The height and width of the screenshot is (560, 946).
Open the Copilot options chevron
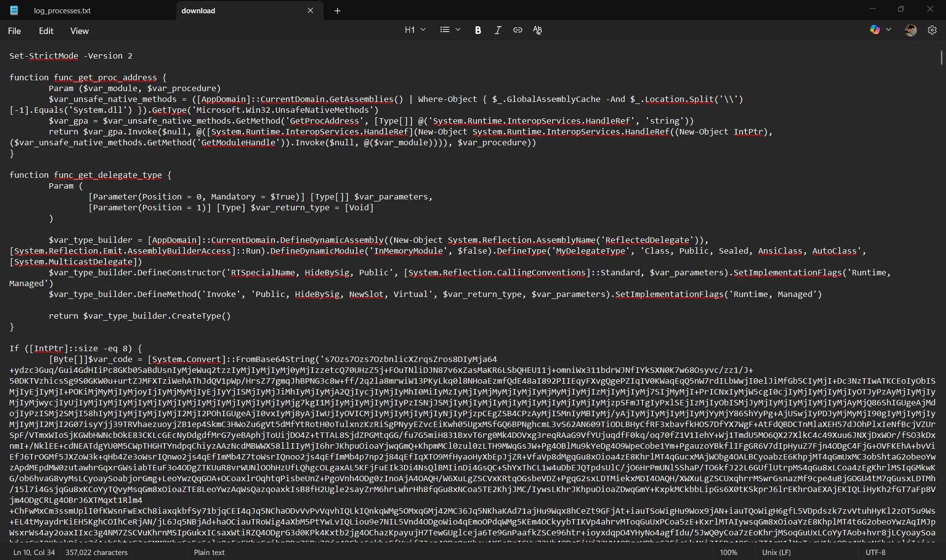(x=888, y=30)
